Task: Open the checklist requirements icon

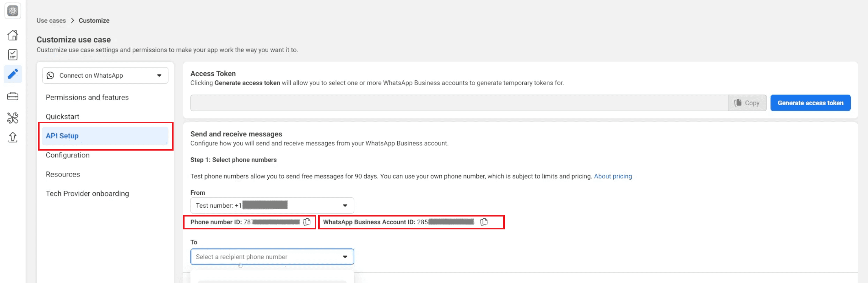Action: pyautogui.click(x=13, y=55)
